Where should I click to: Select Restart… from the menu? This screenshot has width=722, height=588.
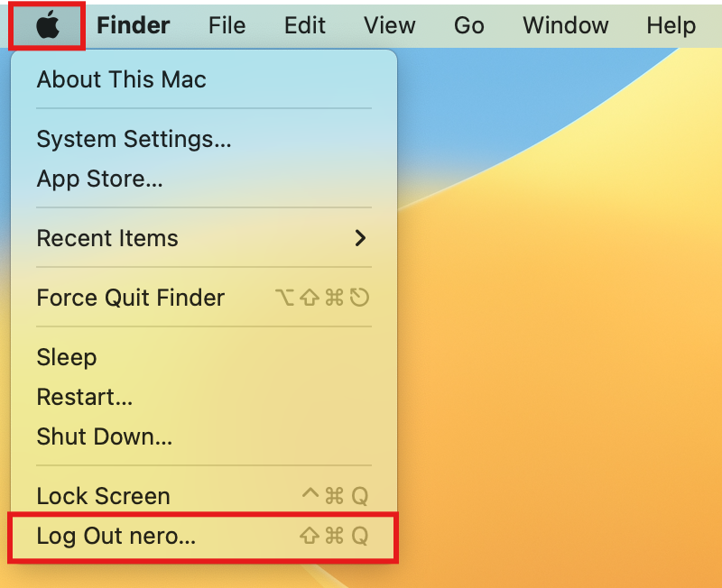(204, 397)
